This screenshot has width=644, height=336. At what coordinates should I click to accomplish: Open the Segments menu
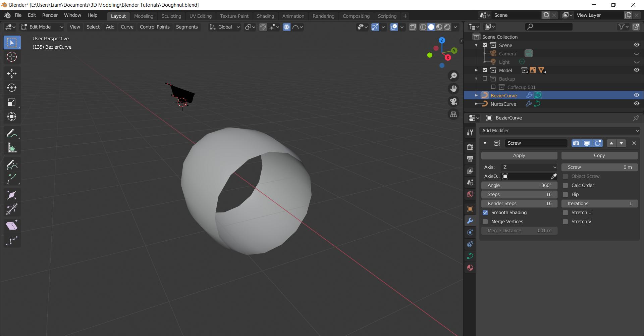[187, 27]
